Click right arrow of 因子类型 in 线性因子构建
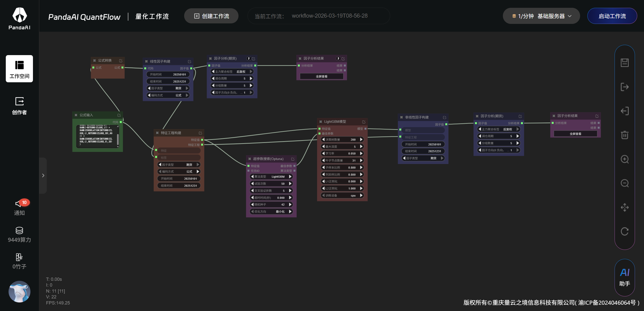The height and width of the screenshot is (311, 644). [187, 88]
